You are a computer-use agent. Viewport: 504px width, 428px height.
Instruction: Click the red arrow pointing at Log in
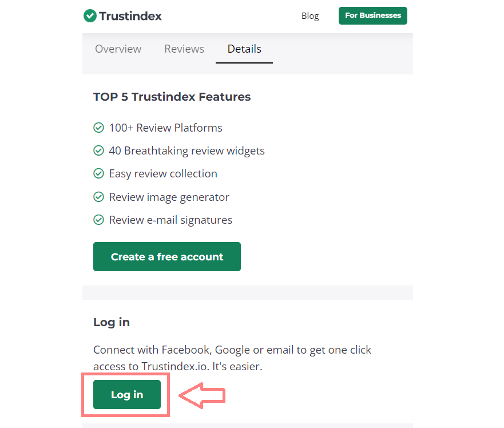tap(203, 395)
